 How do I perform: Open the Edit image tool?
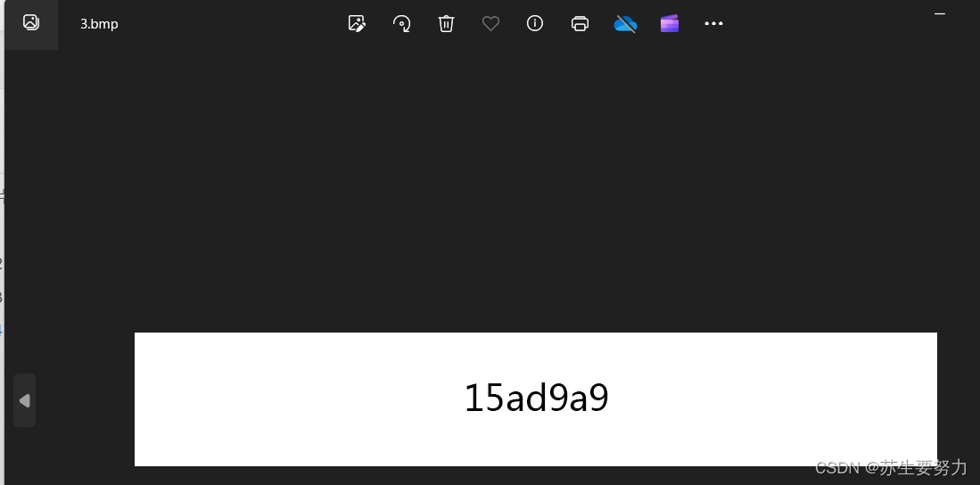coord(357,24)
